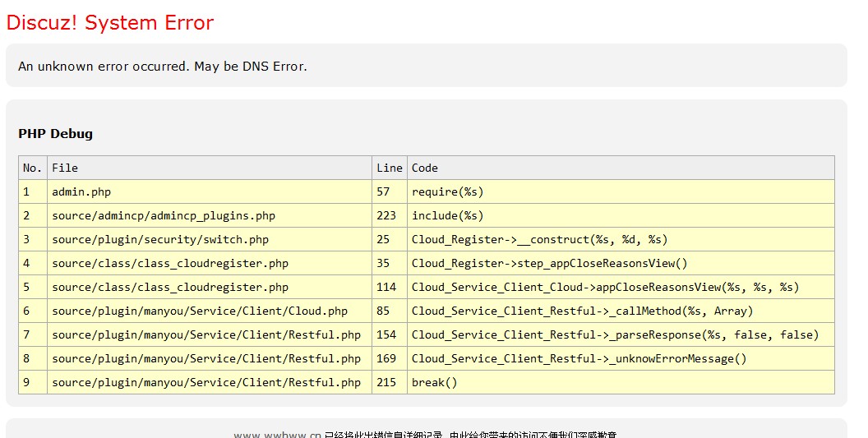
Task: Select class_cloudregister.php cell in row 5
Action: coord(210,287)
